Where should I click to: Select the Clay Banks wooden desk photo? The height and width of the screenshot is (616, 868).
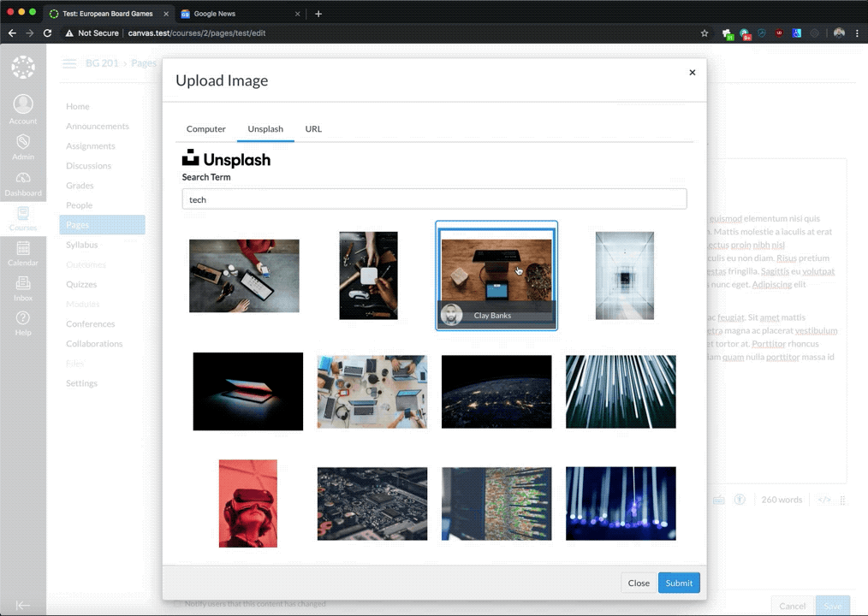point(496,275)
